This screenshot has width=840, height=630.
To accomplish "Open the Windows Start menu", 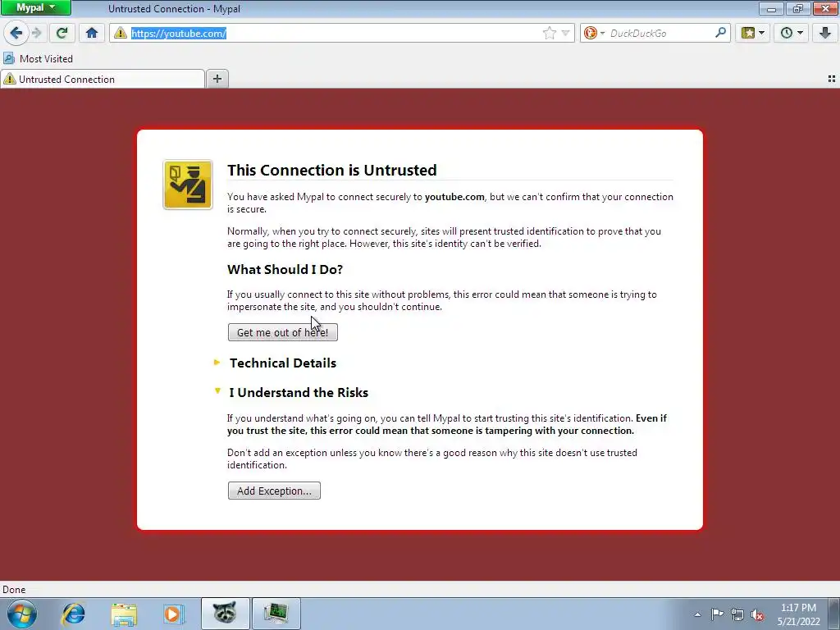I will [x=22, y=614].
